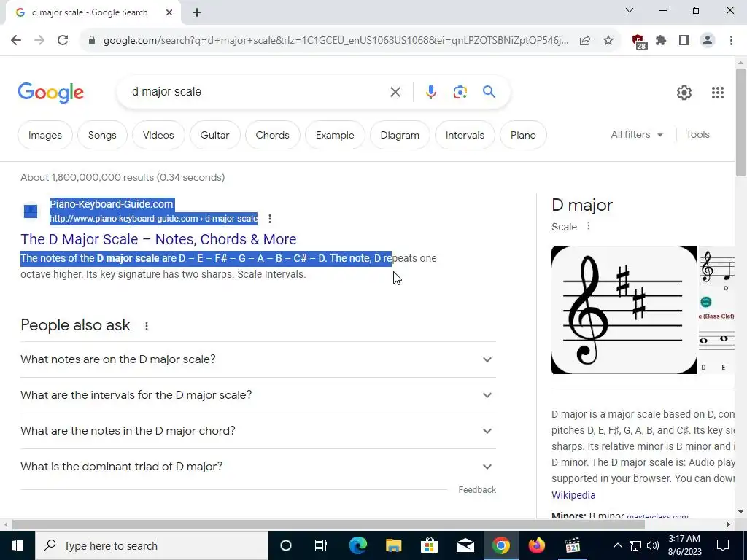
Task: Select the Guitar filter chip
Action: tap(214, 135)
